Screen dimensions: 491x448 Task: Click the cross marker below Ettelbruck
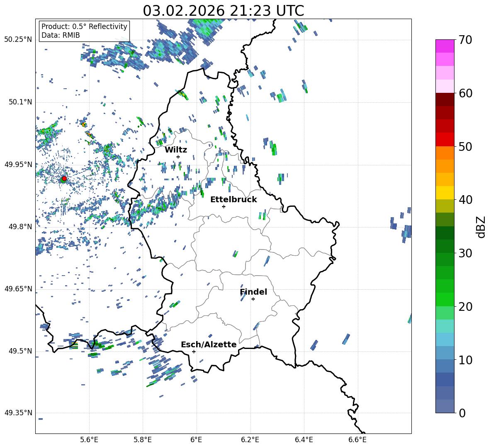click(224, 206)
